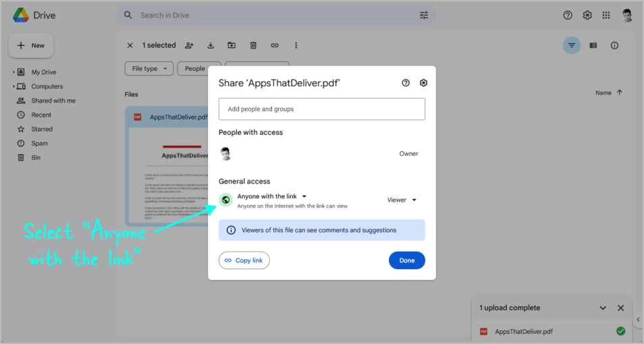Open more actions three-dot menu

296,46
